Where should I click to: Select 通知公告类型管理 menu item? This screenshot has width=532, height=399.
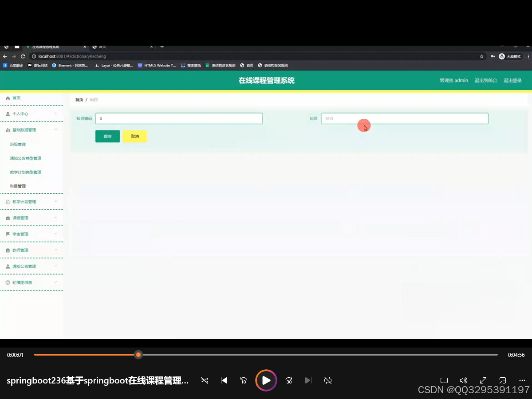[26, 158]
